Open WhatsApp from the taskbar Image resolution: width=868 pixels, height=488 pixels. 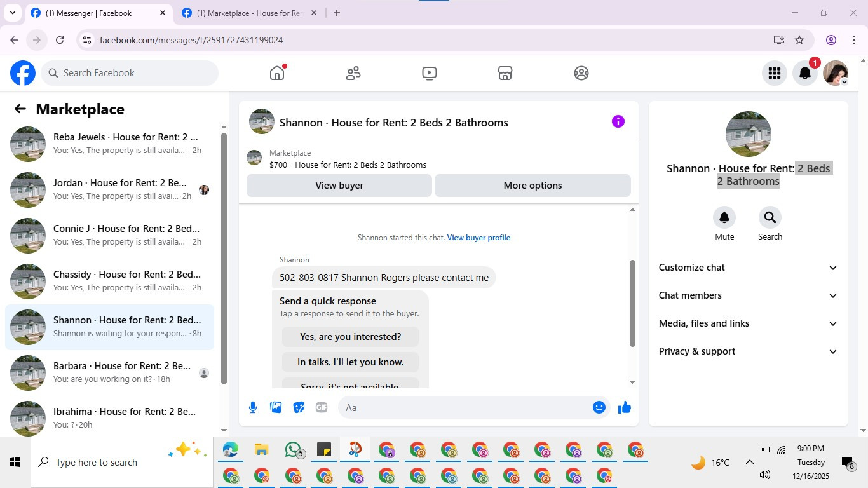point(293,450)
